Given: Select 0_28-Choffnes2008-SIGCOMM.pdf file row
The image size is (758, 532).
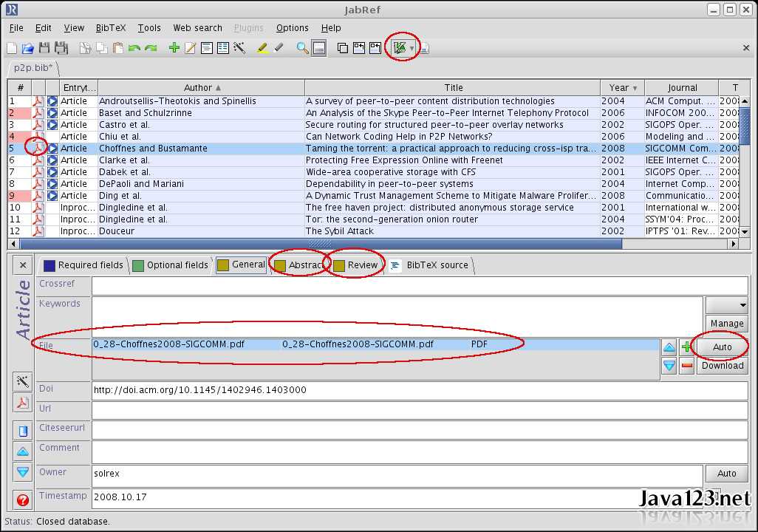Looking at the screenshot, I should point(375,344).
